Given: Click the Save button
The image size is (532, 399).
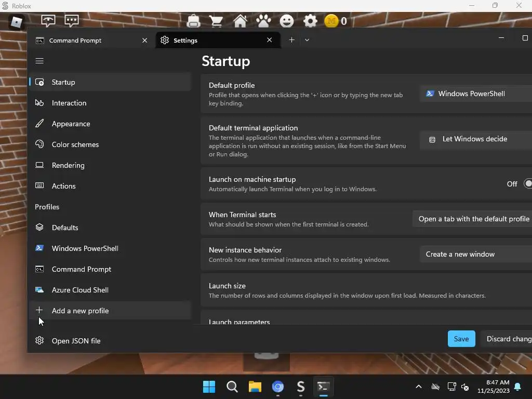Looking at the screenshot, I should tap(461, 339).
